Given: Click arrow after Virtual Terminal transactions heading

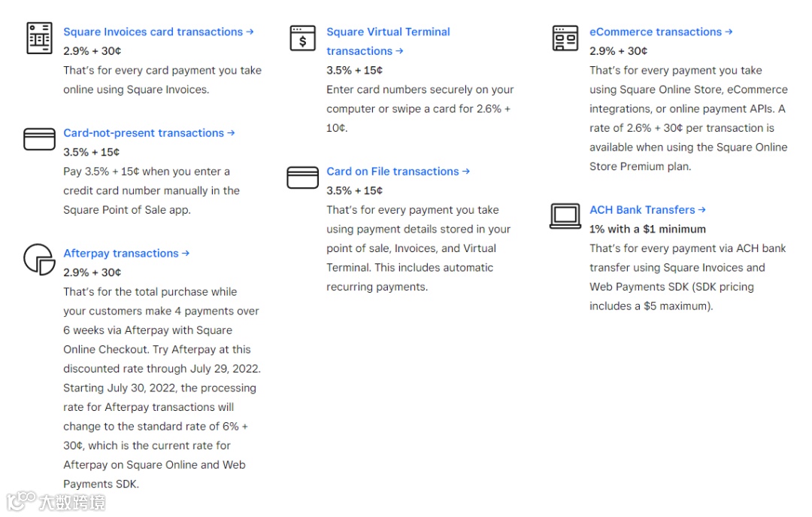Looking at the screenshot, I should pyautogui.click(x=399, y=51).
